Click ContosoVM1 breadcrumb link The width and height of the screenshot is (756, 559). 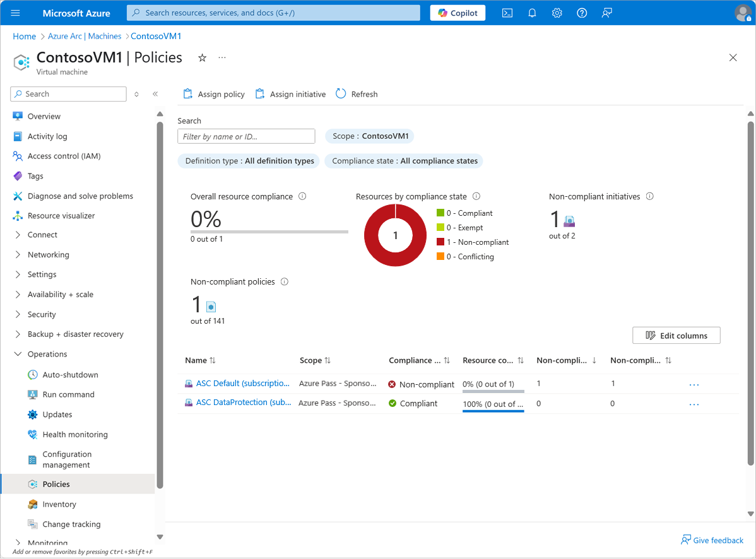pos(156,36)
